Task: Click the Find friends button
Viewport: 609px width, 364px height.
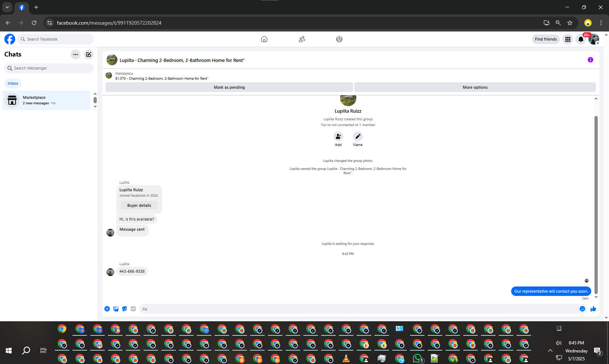Action: click(x=546, y=39)
